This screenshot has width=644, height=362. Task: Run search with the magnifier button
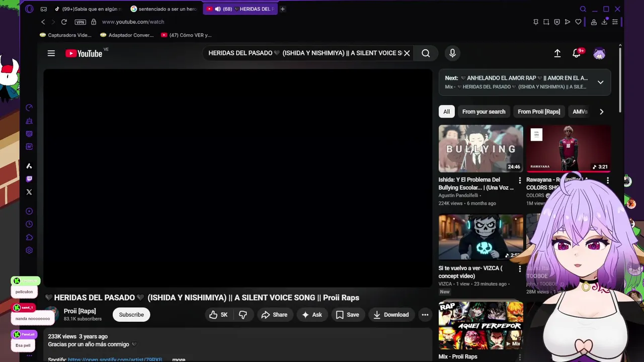pyautogui.click(x=426, y=53)
